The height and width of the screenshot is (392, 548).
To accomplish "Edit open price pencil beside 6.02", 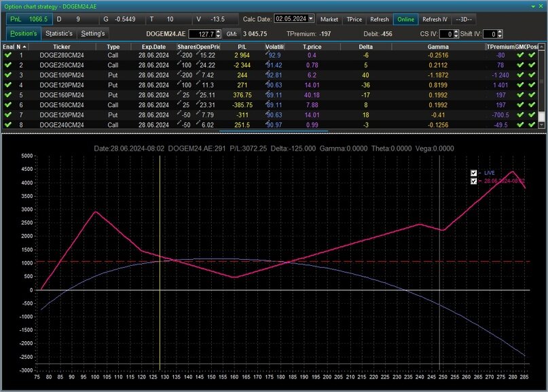I will (198, 123).
